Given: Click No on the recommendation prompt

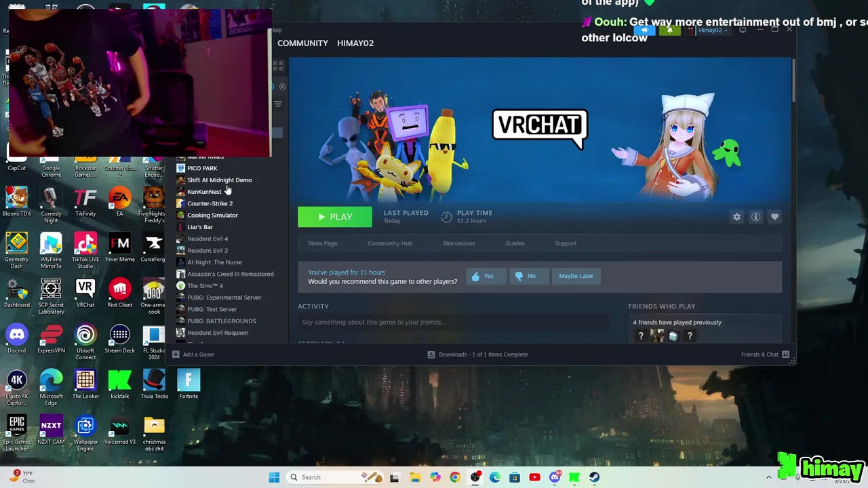Looking at the screenshot, I should pyautogui.click(x=529, y=276).
